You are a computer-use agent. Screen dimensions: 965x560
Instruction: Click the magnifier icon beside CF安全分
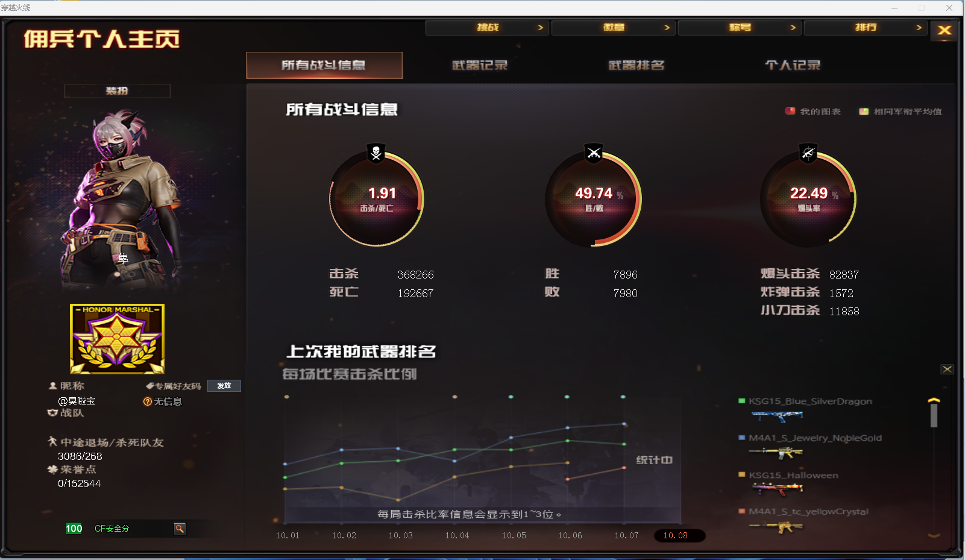coord(180,529)
